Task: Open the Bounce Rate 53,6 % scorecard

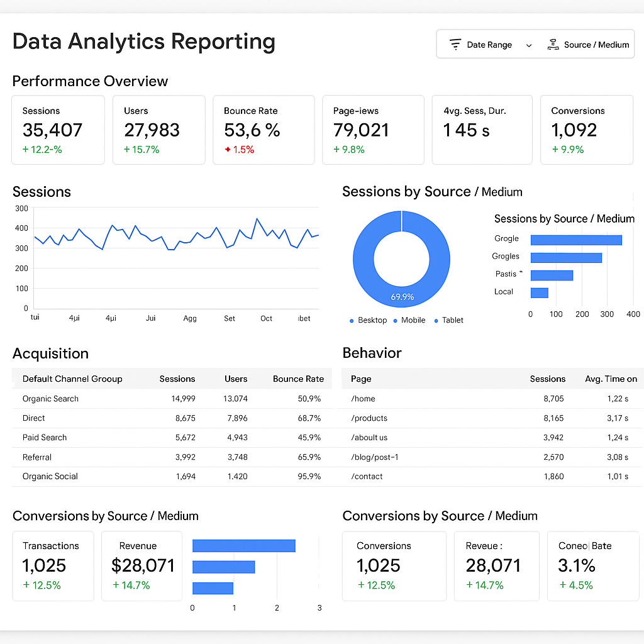Action: (264, 130)
